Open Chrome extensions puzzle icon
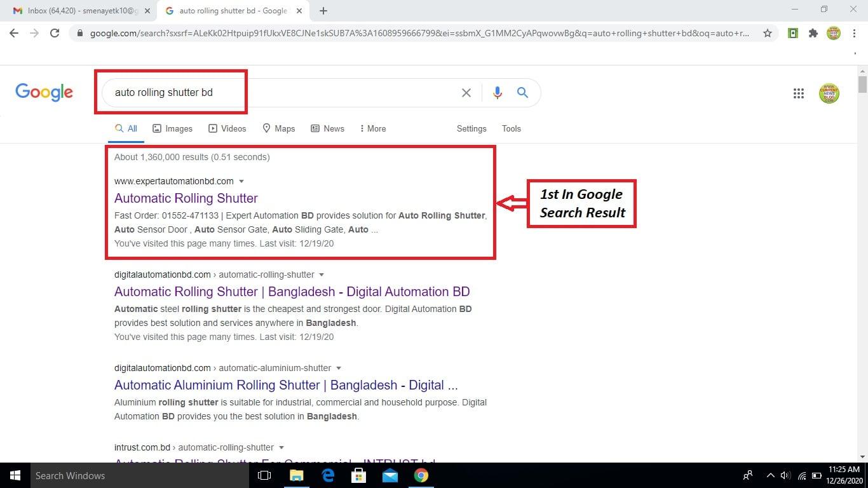 (813, 33)
